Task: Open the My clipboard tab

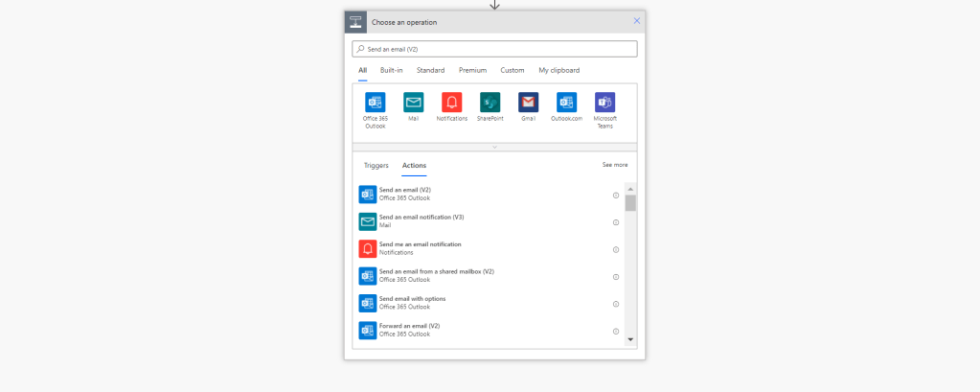Action: tap(558, 70)
